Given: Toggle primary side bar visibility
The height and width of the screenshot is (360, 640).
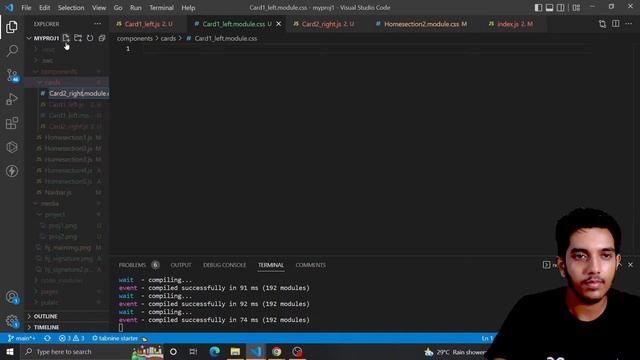Looking at the screenshot, I should (538, 7).
